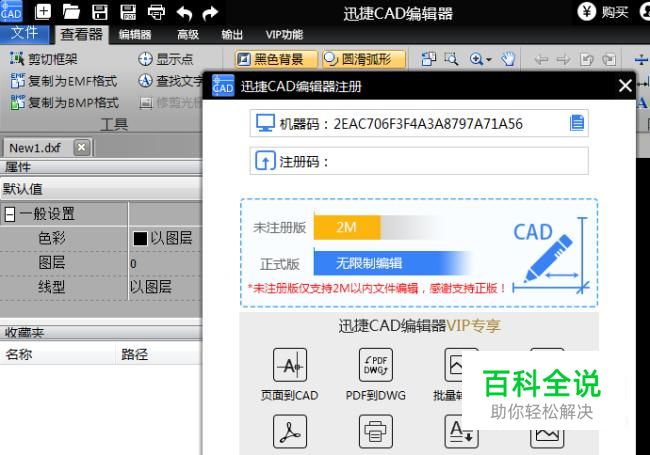Open zoom dropdown arrow
Image resolution: width=650 pixels, height=455 pixels.
489,60
